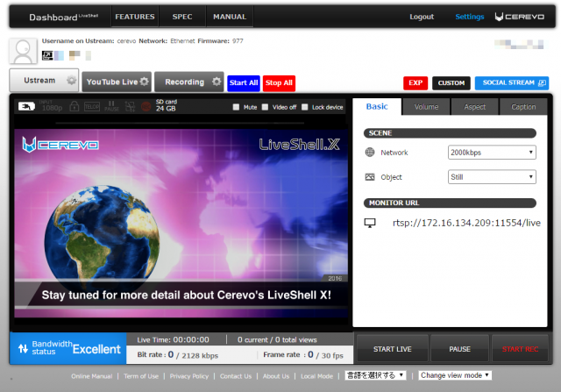Click the red EXP button
The image size is (561, 392).
tap(415, 83)
